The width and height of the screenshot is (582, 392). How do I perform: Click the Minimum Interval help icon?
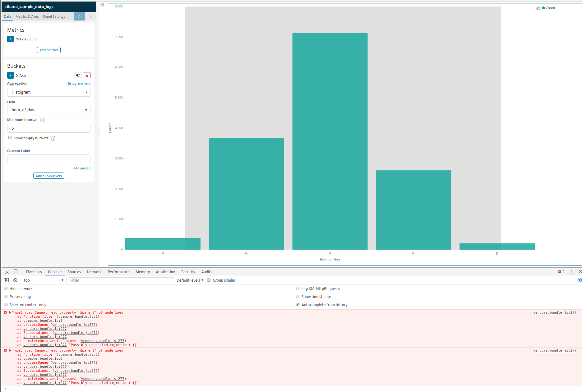pos(42,120)
